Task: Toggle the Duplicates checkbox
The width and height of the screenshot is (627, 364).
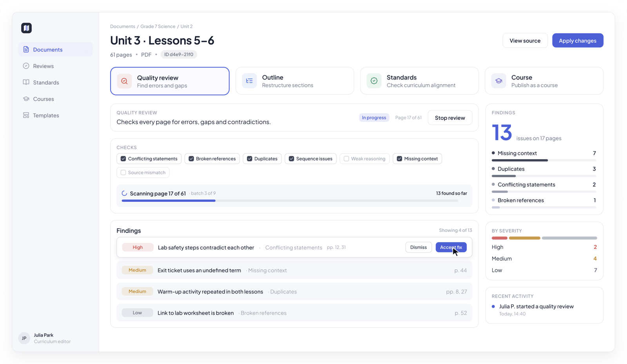Action: (249, 159)
